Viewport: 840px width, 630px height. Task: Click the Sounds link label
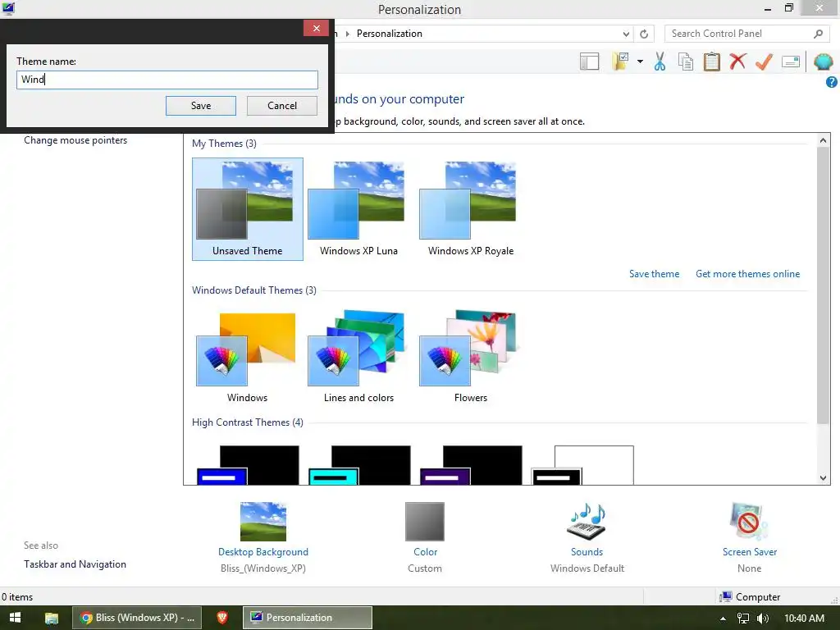coord(587,552)
